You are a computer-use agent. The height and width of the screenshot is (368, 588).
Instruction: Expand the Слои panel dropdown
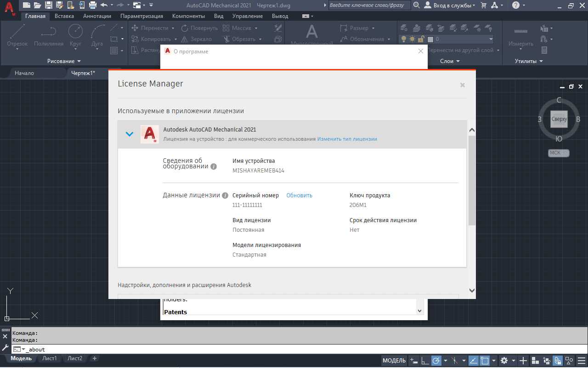click(450, 61)
